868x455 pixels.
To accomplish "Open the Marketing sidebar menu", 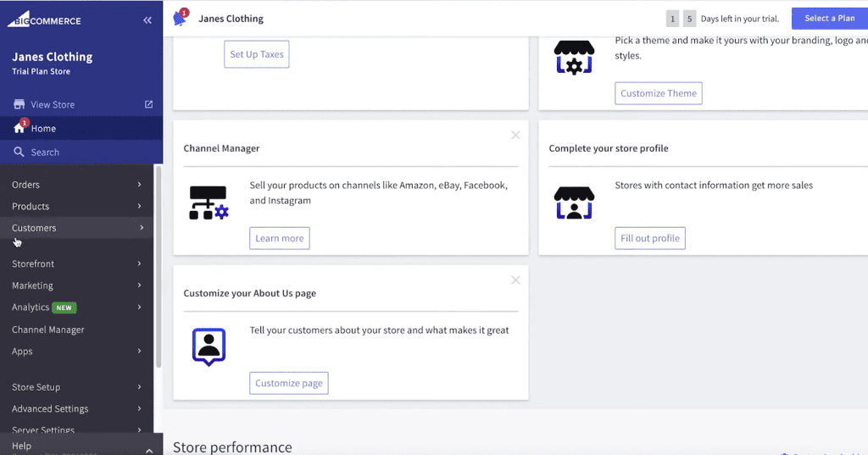I will click(76, 285).
